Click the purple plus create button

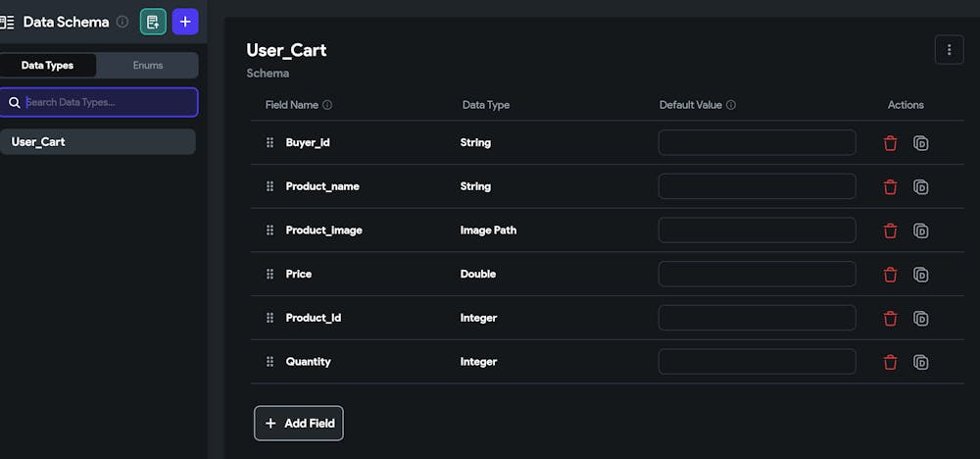point(185,22)
